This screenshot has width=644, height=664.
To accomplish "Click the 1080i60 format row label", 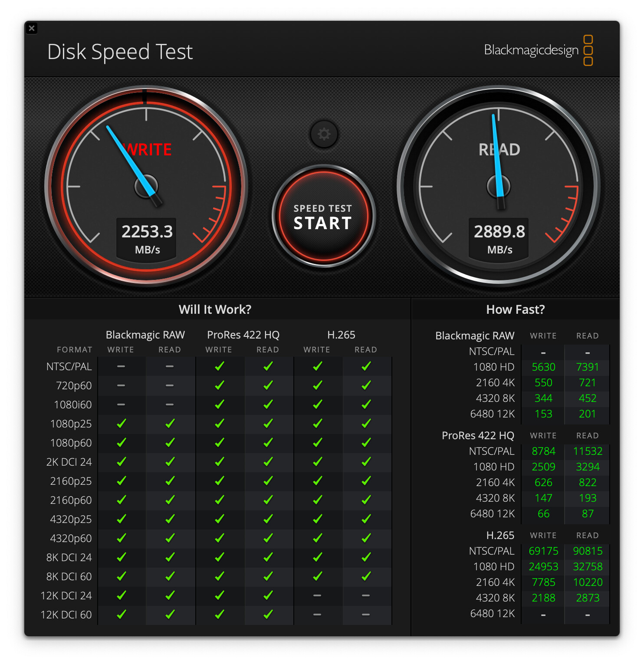I will pyautogui.click(x=73, y=405).
